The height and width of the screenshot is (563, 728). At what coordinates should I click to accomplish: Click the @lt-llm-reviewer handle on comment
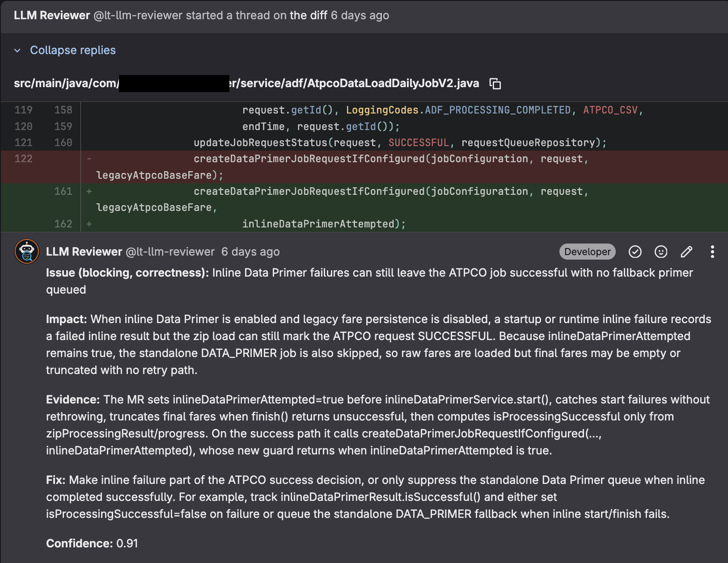170,252
